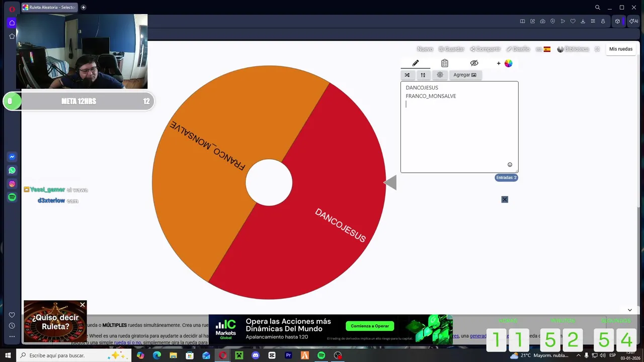
Task: Click Nuevo in the wheel menu
Action: [425, 49]
